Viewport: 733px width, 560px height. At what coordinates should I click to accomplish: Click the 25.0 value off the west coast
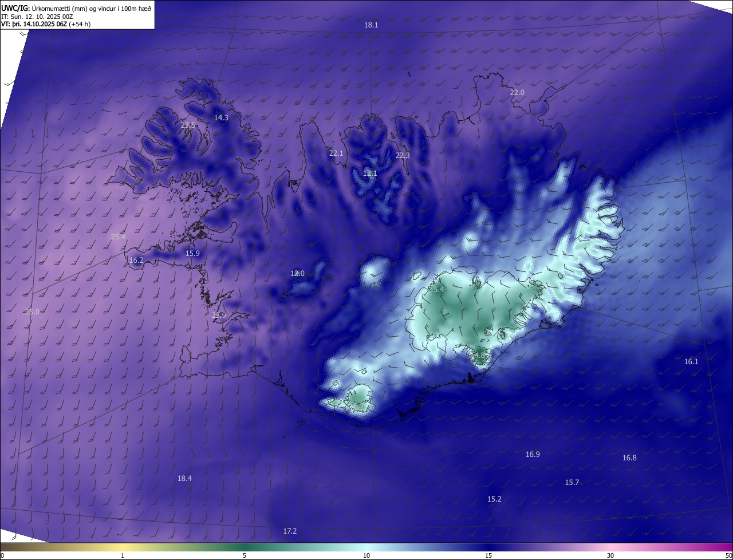coord(32,311)
